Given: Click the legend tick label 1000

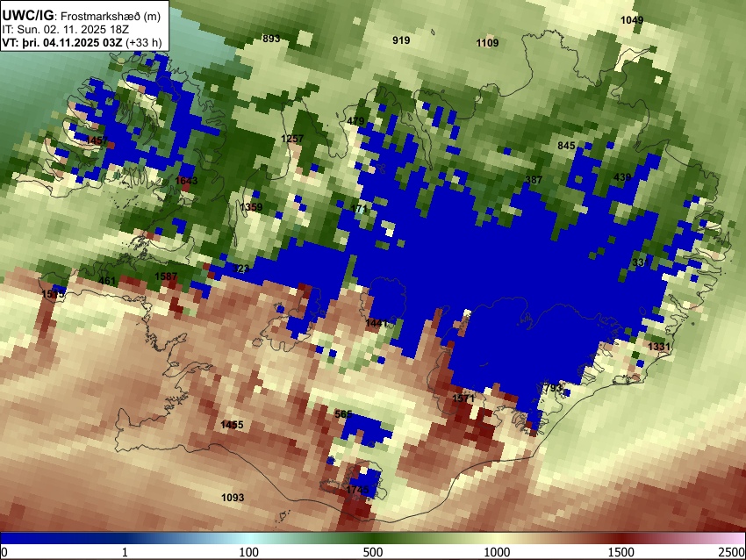Looking at the screenshot, I should point(497,552).
